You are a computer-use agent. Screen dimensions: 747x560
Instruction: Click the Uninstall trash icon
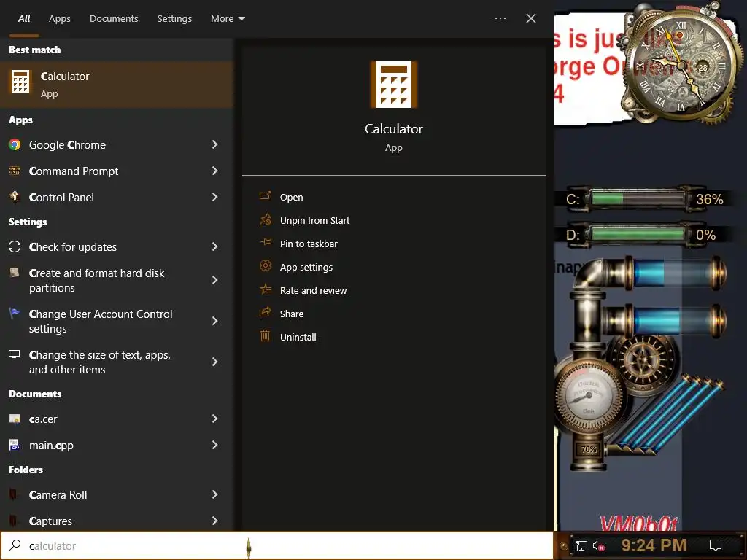266,335
